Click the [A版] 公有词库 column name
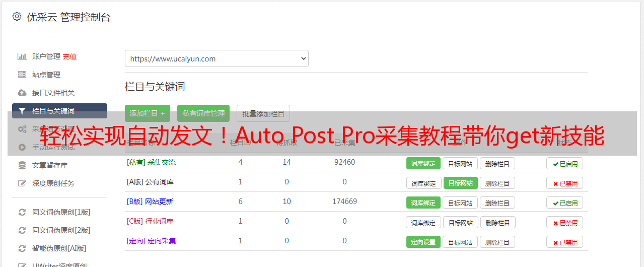The width and height of the screenshot is (644, 267). pos(150,182)
